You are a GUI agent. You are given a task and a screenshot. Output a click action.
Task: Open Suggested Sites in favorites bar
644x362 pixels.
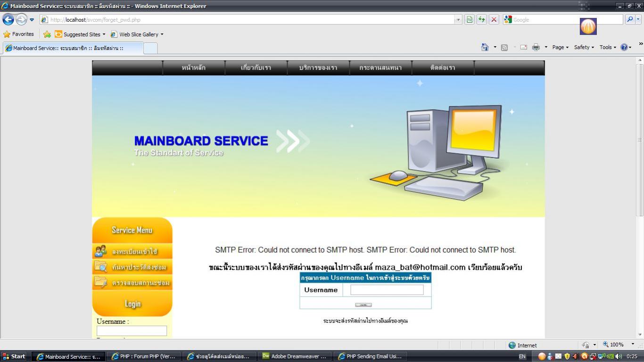(x=80, y=34)
